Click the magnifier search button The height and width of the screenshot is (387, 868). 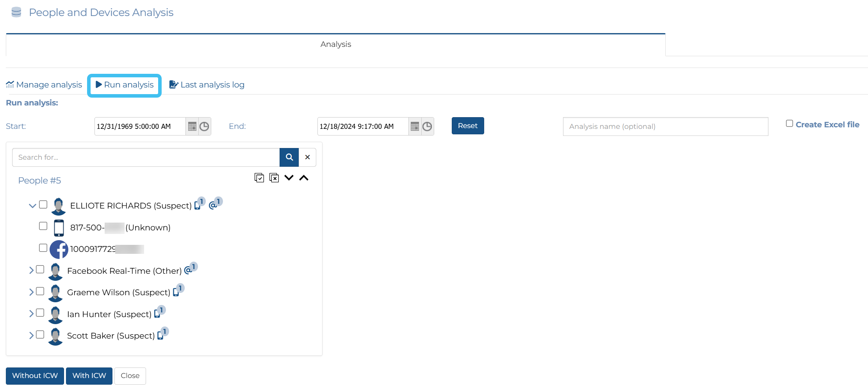pyautogui.click(x=289, y=157)
